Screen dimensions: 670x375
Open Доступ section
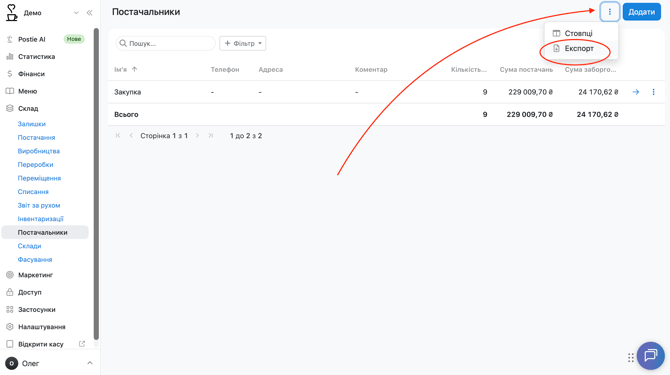29,293
